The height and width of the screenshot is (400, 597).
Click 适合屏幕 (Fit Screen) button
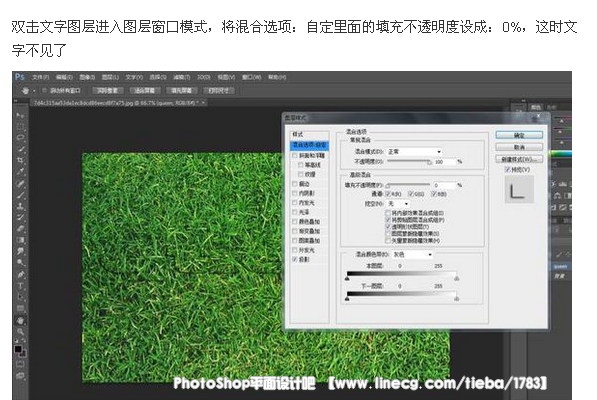[x=145, y=91]
